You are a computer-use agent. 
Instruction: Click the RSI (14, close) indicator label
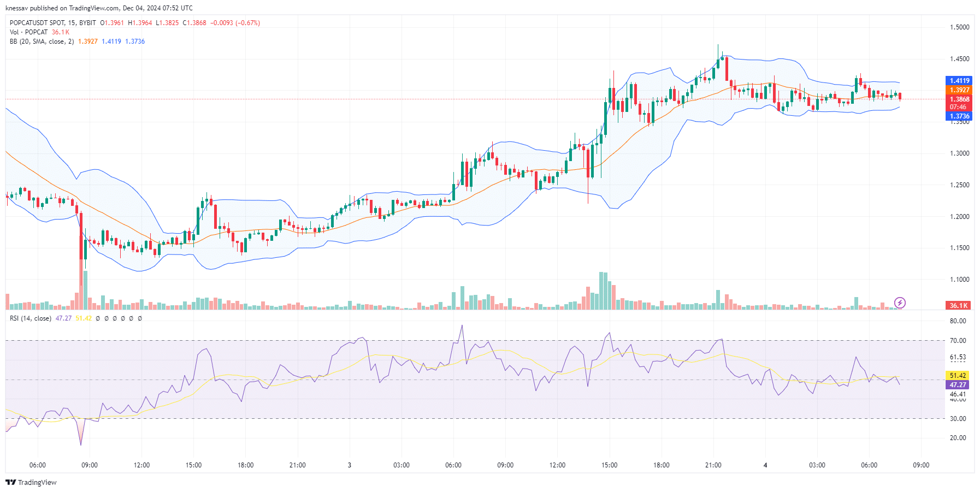pyautogui.click(x=31, y=318)
